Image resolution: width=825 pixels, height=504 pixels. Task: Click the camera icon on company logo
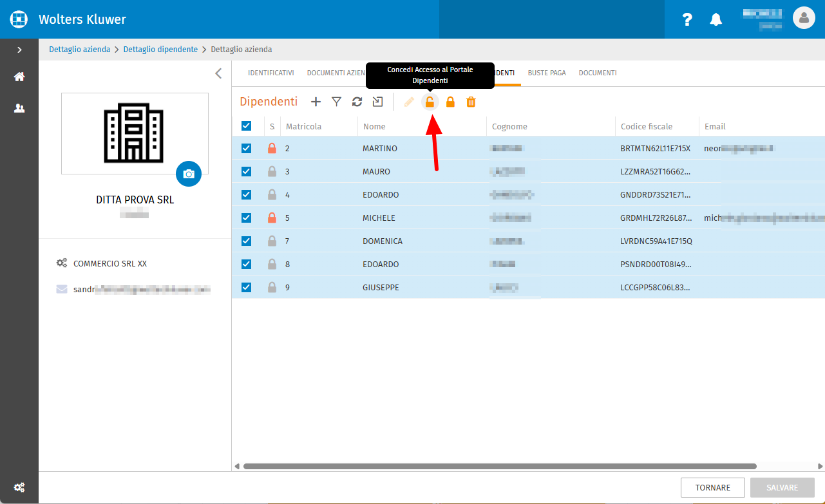[189, 174]
